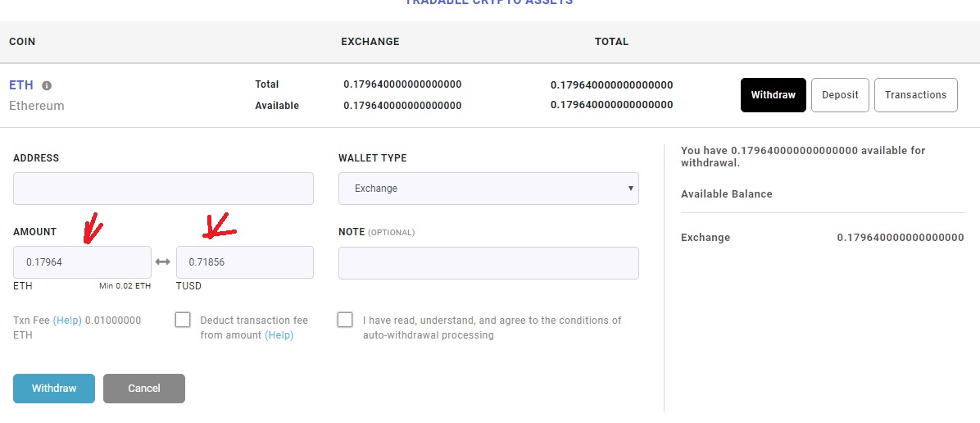Enable deduct transaction fee from amount
Viewport: 980px width, 423px height.
coord(183,320)
